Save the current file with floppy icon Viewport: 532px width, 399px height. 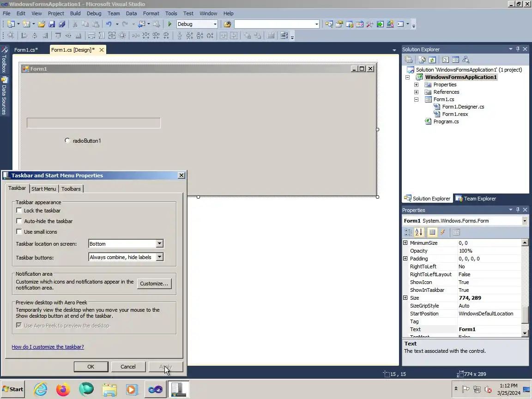pyautogui.click(x=52, y=24)
